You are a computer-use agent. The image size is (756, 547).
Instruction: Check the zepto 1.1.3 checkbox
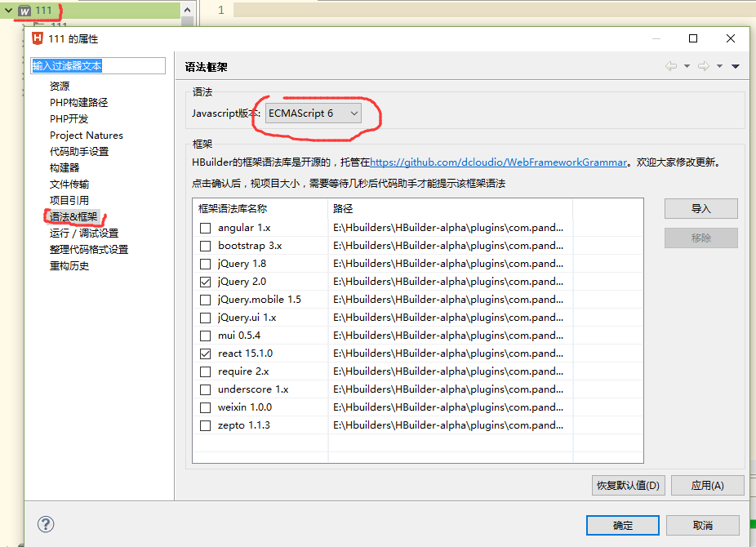206,425
